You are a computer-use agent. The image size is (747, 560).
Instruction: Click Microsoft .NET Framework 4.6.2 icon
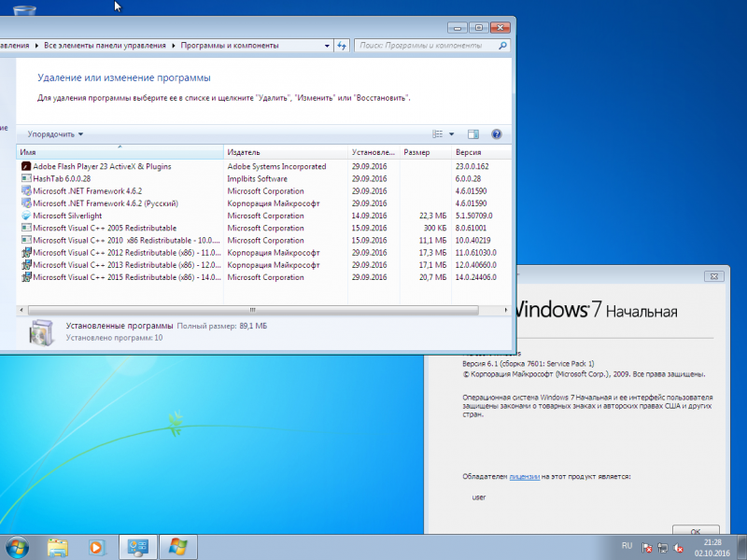point(26,191)
